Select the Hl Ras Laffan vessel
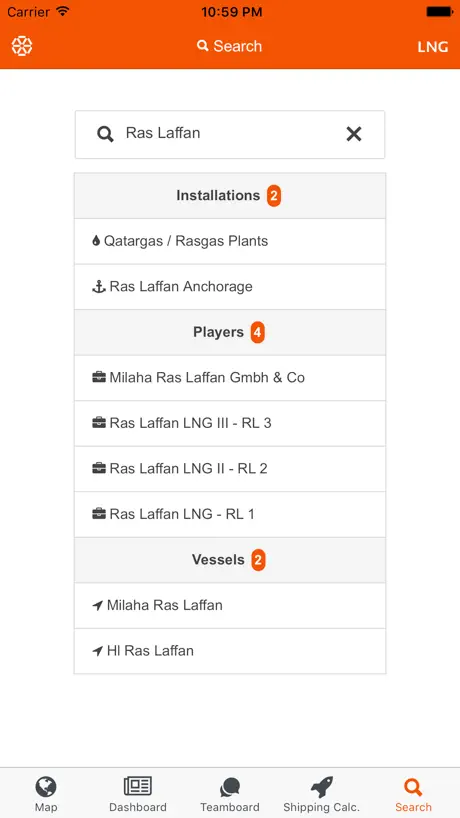460x818 pixels. [230, 651]
